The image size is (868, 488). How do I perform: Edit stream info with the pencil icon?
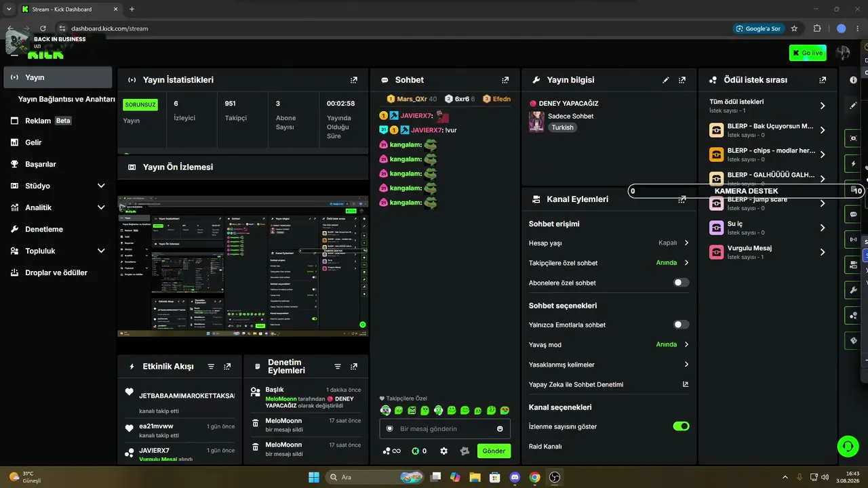coord(666,80)
